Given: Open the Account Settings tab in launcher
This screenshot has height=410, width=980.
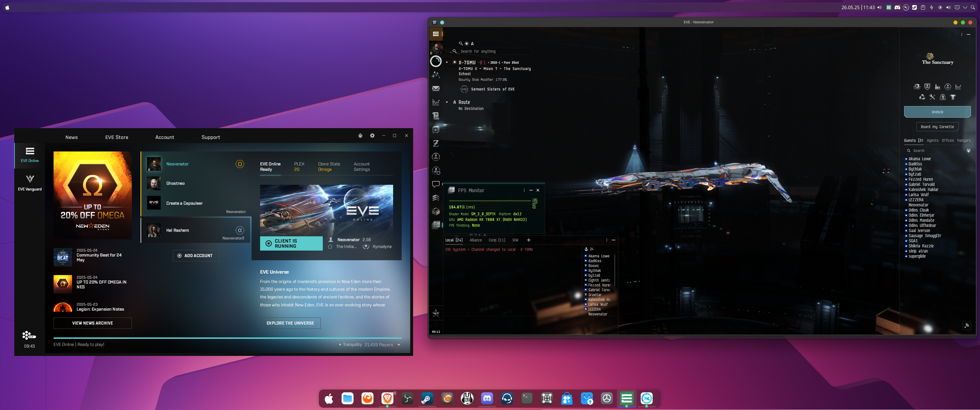Looking at the screenshot, I should [362, 167].
